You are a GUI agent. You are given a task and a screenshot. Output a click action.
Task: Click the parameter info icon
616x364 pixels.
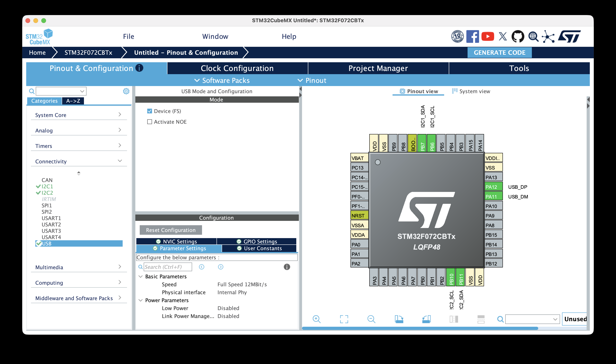tap(287, 267)
